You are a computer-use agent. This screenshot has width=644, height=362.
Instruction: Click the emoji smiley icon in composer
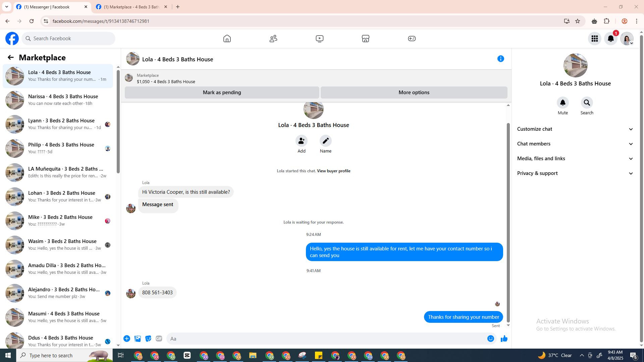click(490, 339)
